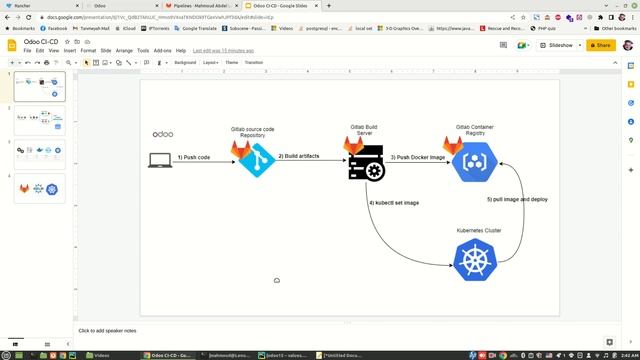Add a new slide with plus button
Screen dimensions: 640x360
coord(12,62)
